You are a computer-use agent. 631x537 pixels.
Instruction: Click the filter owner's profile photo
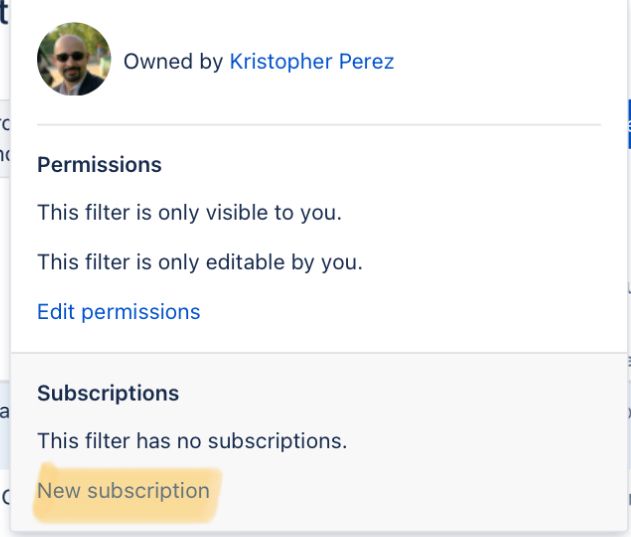click(x=74, y=59)
